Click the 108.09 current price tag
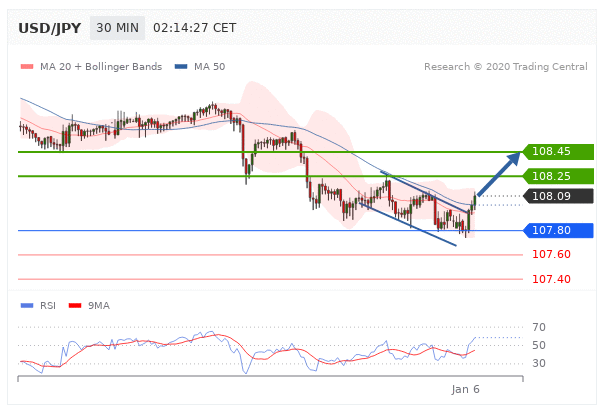Screen dimensions: 604x413 [x=558, y=196]
